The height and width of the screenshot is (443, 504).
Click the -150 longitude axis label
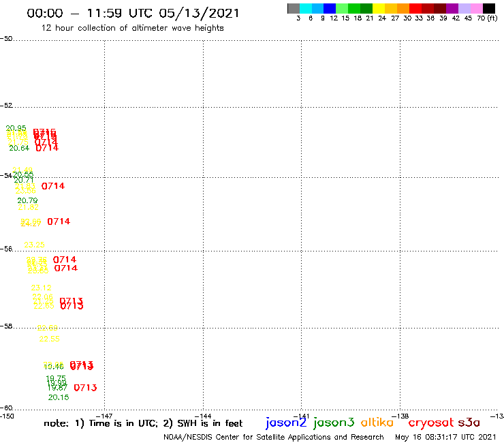pyautogui.click(x=7, y=416)
